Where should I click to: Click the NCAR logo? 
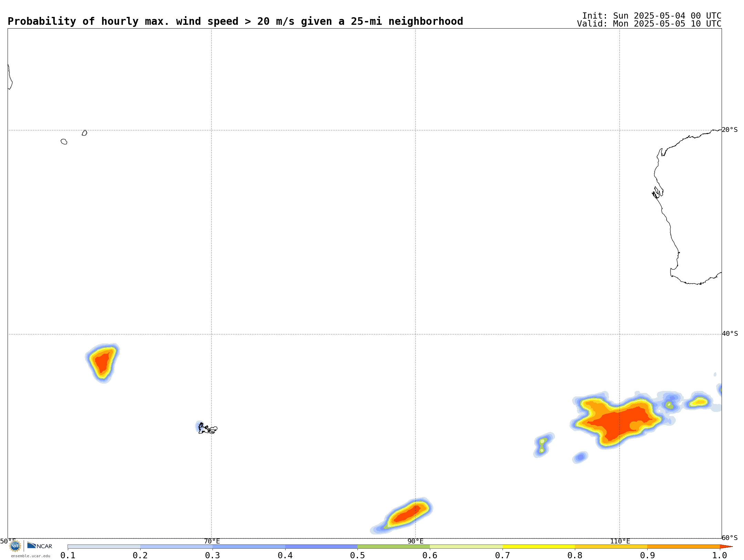[x=40, y=546]
